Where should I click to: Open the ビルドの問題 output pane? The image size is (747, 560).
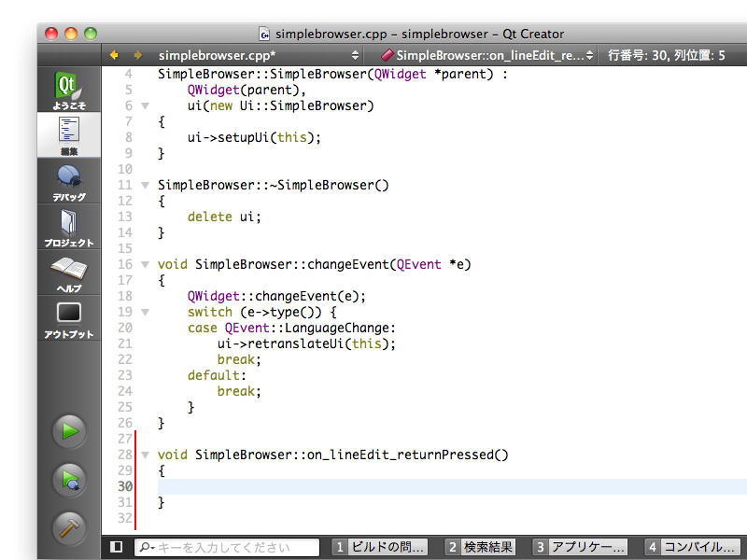(381, 547)
